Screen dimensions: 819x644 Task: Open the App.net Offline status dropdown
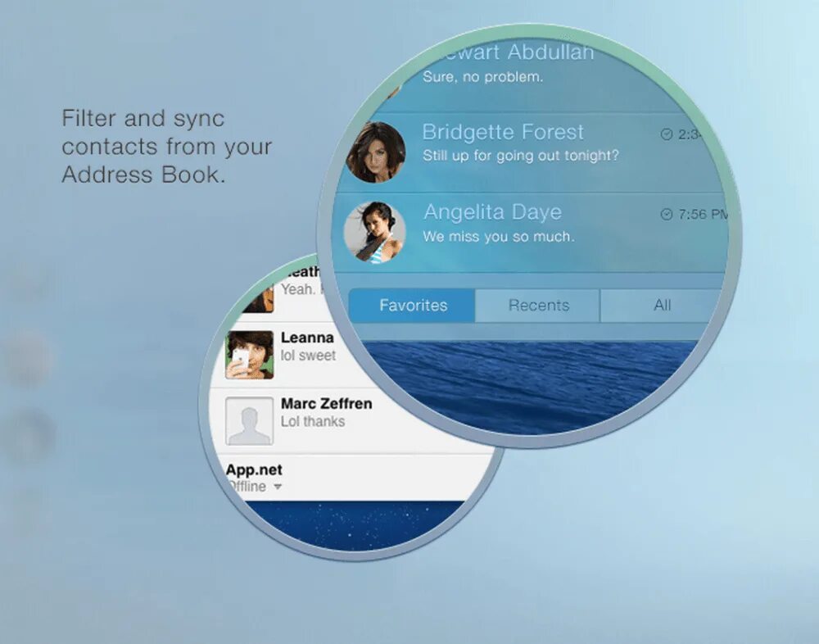(x=278, y=487)
